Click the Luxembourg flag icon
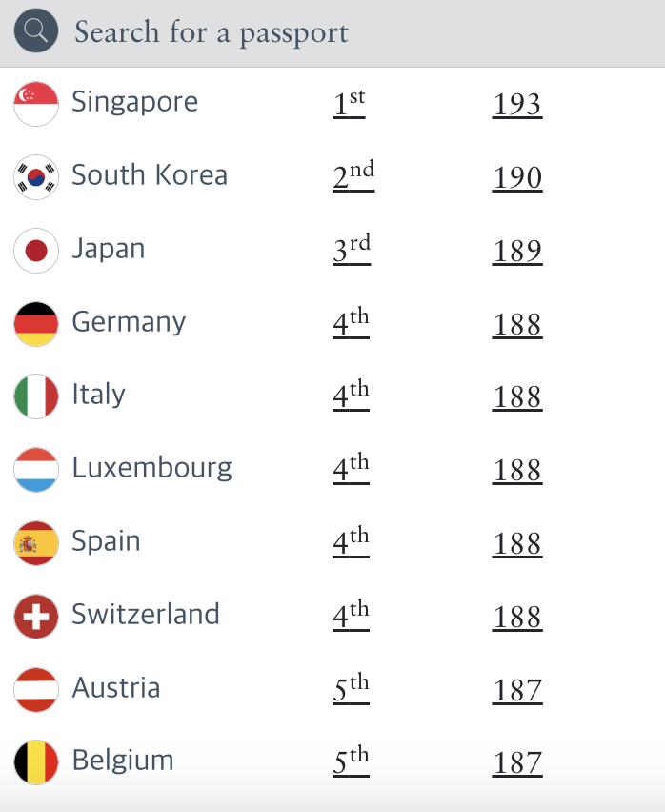This screenshot has height=812, width=665. (36, 470)
